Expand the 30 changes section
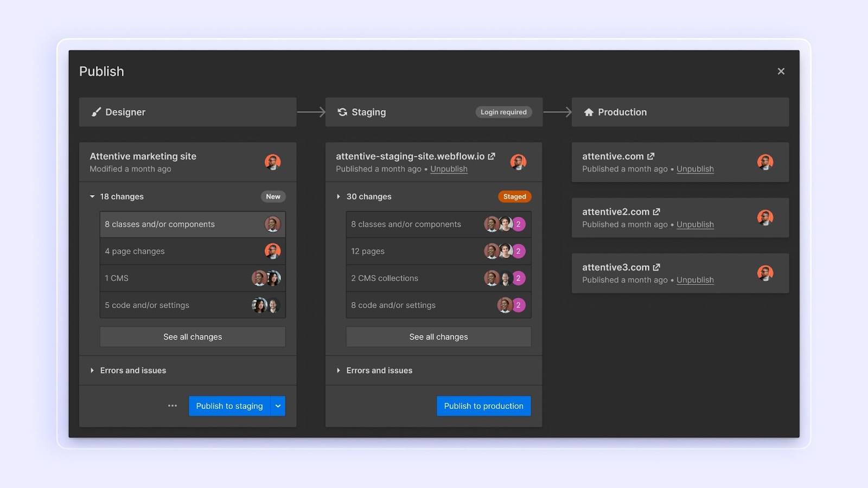 click(x=339, y=197)
